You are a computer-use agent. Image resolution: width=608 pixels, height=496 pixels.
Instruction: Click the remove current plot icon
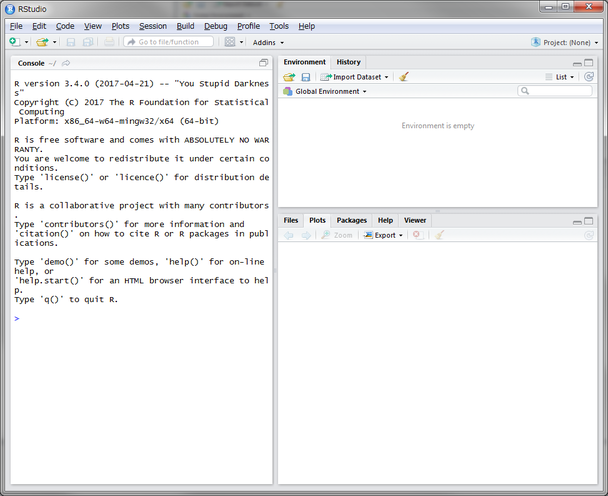[417, 235]
